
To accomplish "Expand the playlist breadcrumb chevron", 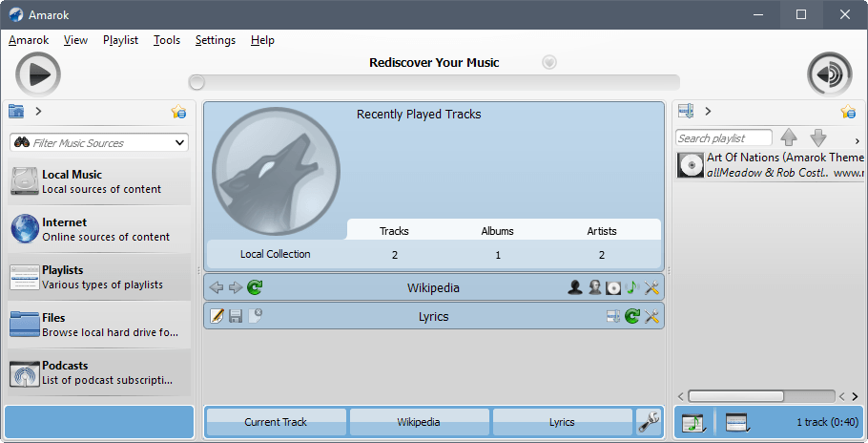I will click(708, 112).
